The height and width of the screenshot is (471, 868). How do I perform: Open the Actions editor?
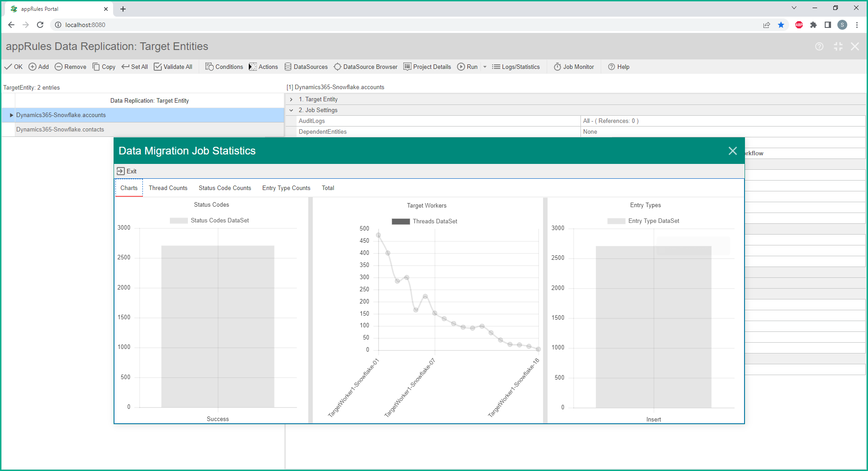pyautogui.click(x=264, y=67)
